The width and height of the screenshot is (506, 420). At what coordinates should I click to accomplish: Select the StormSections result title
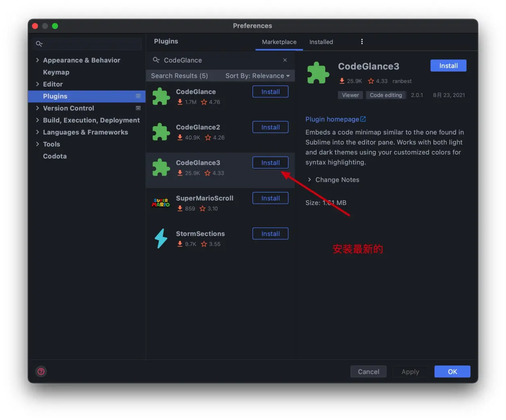tap(200, 234)
